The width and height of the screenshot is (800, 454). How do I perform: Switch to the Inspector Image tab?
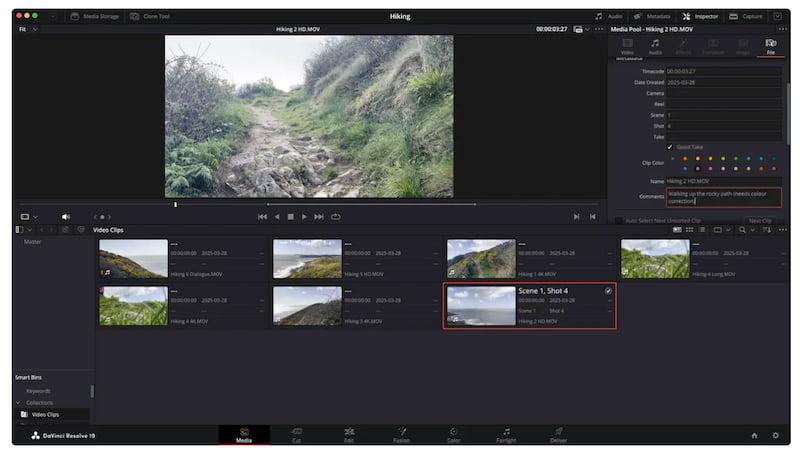[x=742, y=46]
